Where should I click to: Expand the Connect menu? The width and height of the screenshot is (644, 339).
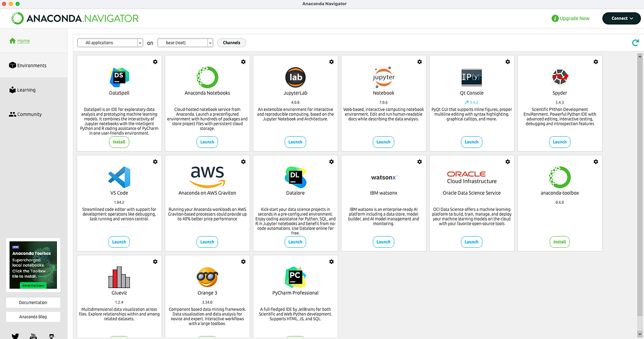tap(621, 18)
